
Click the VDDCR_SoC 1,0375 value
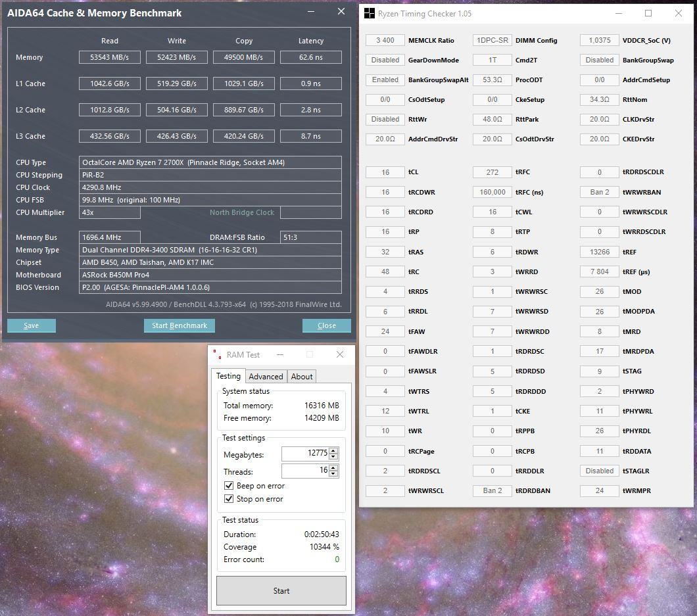tap(599, 41)
